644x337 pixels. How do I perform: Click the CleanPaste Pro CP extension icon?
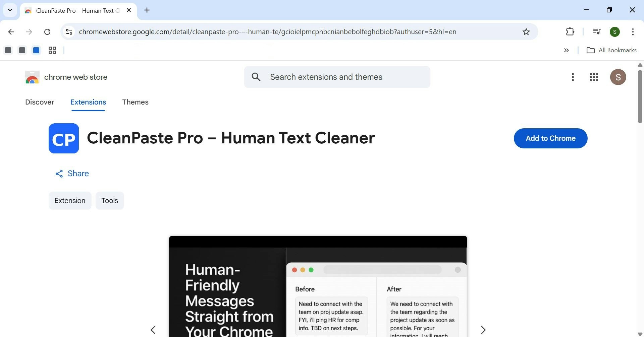(63, 138)
